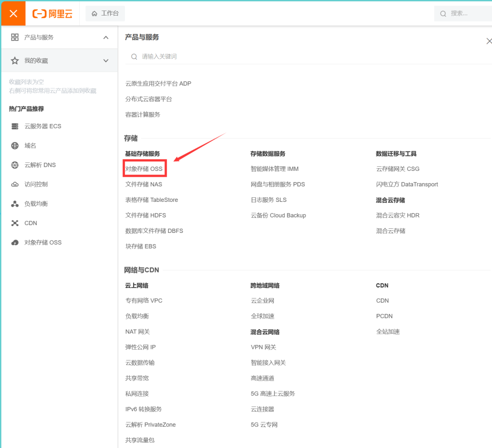The width and height of the screenshot is (492, 448).
Task: Open 云原生应用交付平台 ADP
Action: (x=158, y=83)
